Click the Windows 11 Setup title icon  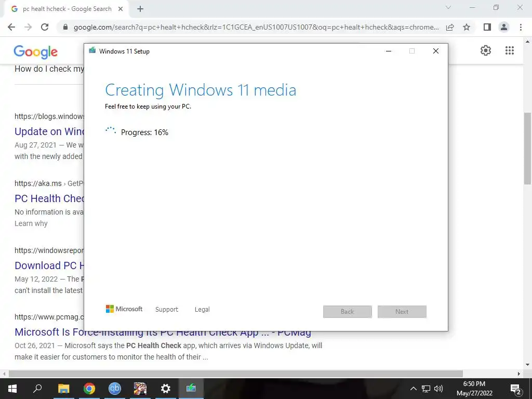(92, 51)
